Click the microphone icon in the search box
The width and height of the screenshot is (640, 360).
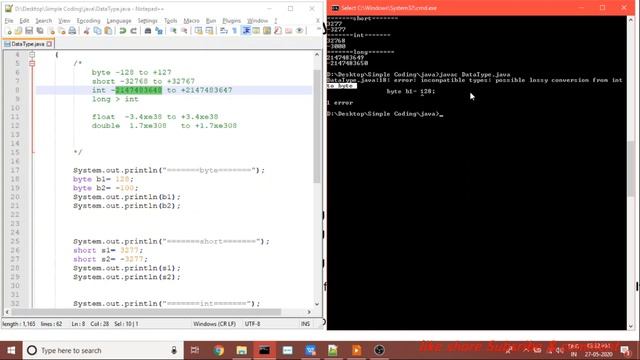coord(174,350)
